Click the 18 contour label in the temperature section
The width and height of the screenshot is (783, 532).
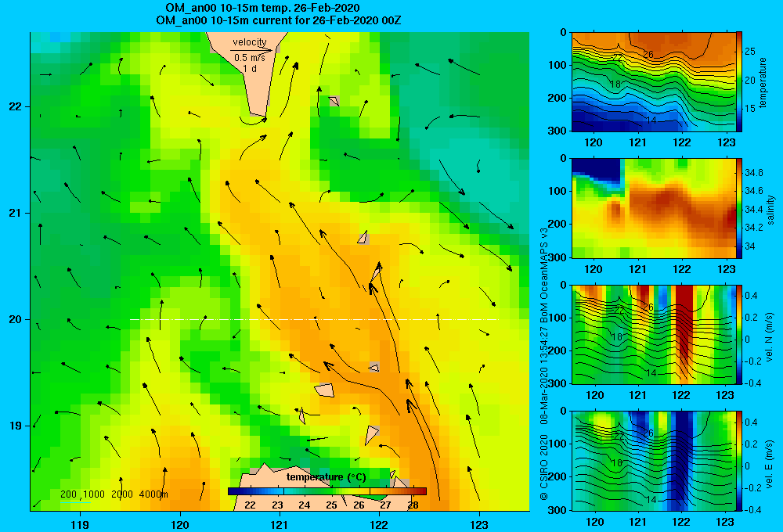click(615, 84)
